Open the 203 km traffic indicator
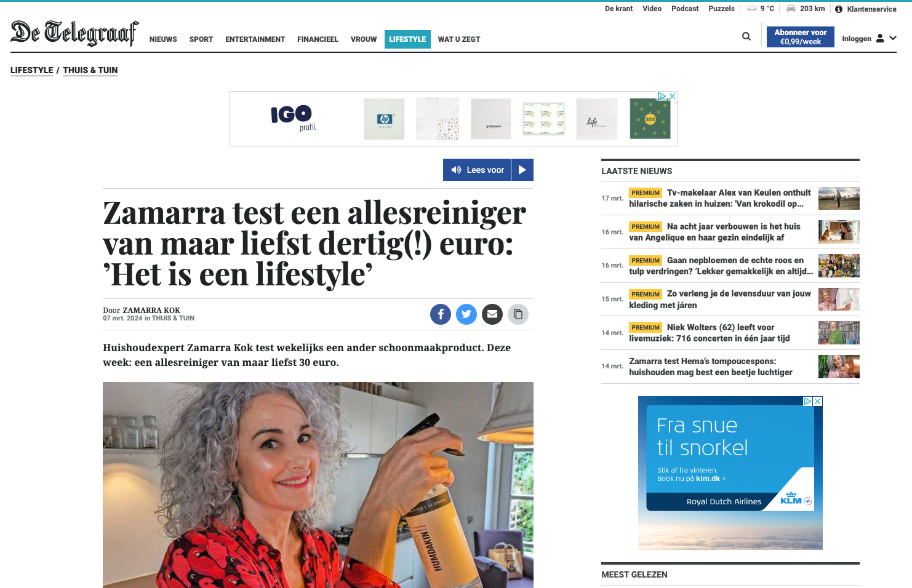 (806, 9)
